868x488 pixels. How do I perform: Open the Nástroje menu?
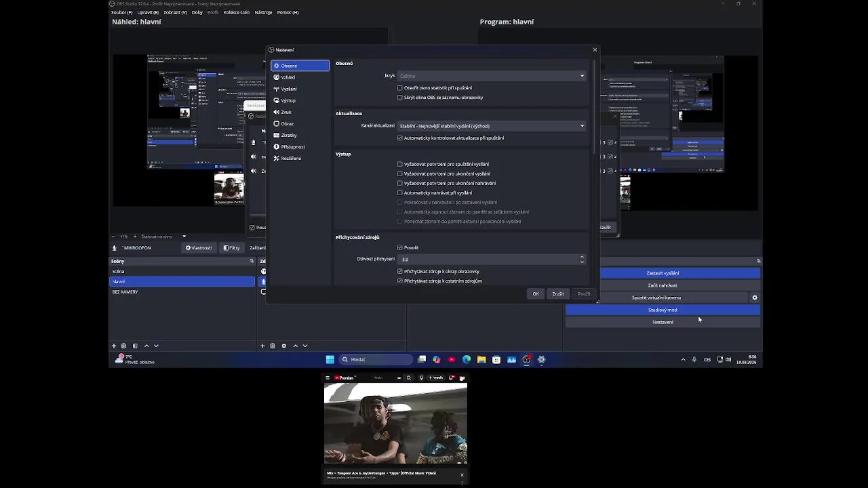coord(263,12)
